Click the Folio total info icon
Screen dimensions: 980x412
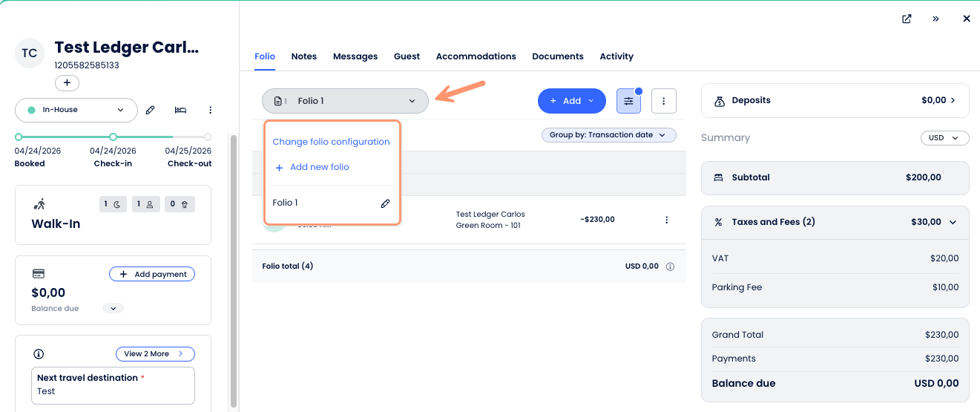(670, 267)
